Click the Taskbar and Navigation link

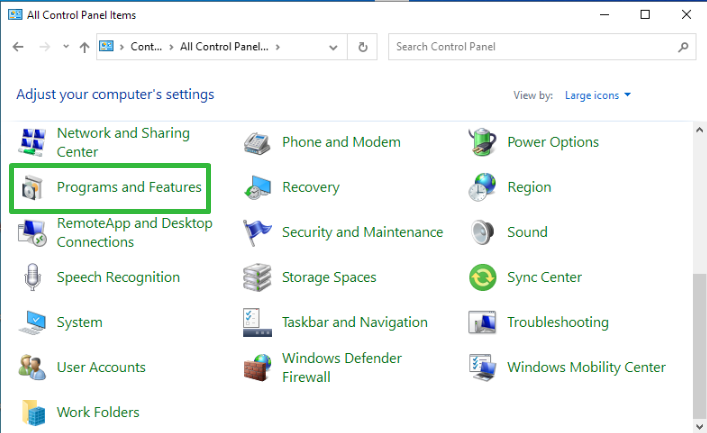click(x=354, y=322)
